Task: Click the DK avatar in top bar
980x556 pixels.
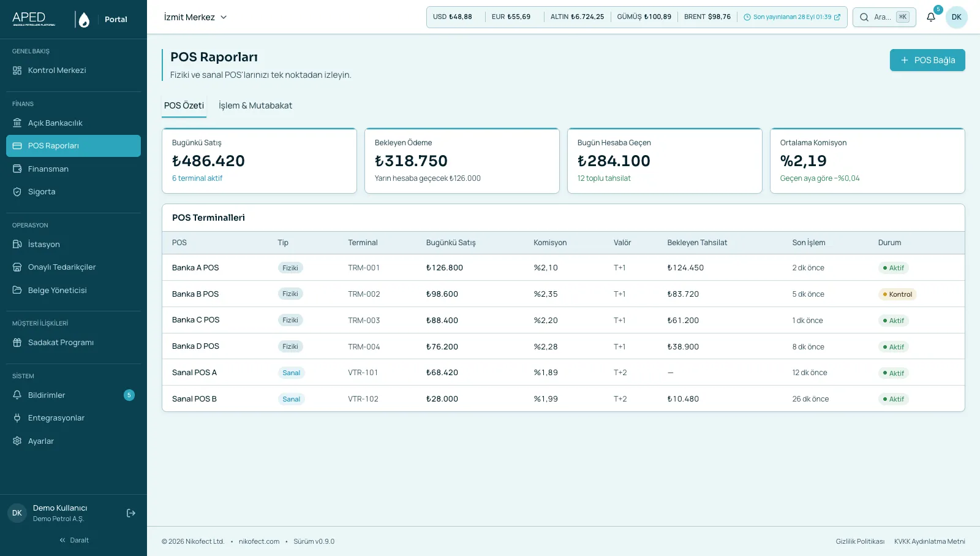Action: coord(957,17)
